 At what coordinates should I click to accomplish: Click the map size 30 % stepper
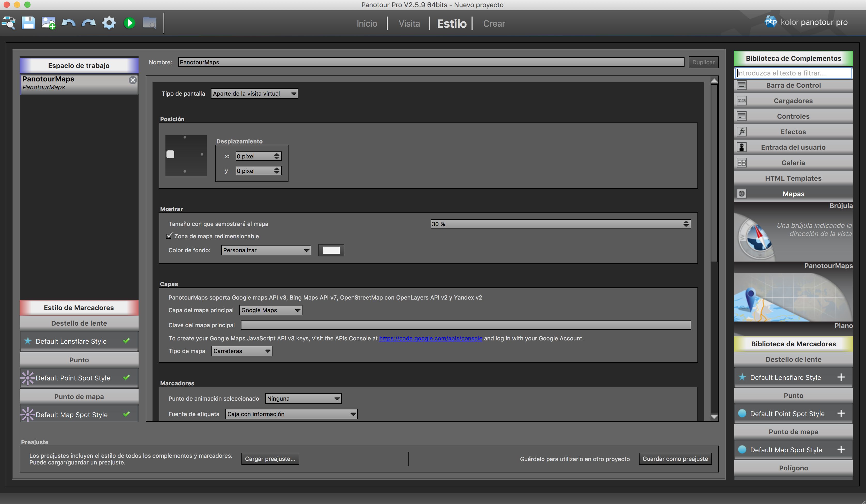(686, 224)
